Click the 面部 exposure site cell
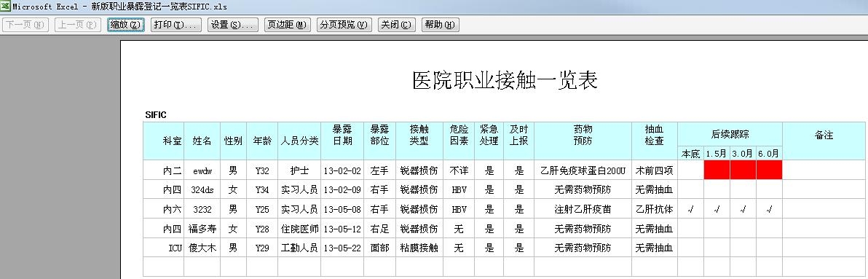Image resolution: width=868 pixels, height=279 pixels. (x=380, y=248)
